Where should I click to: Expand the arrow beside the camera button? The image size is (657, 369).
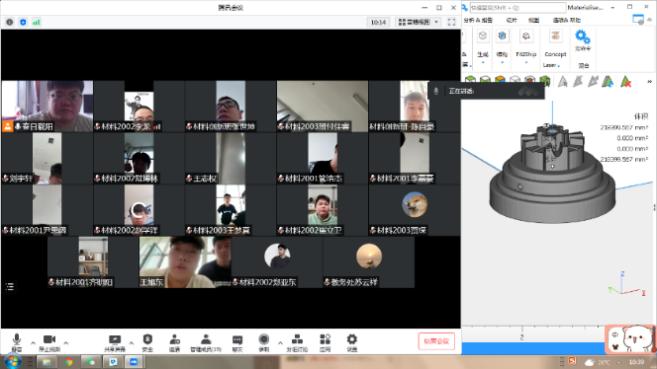[66, 343]
